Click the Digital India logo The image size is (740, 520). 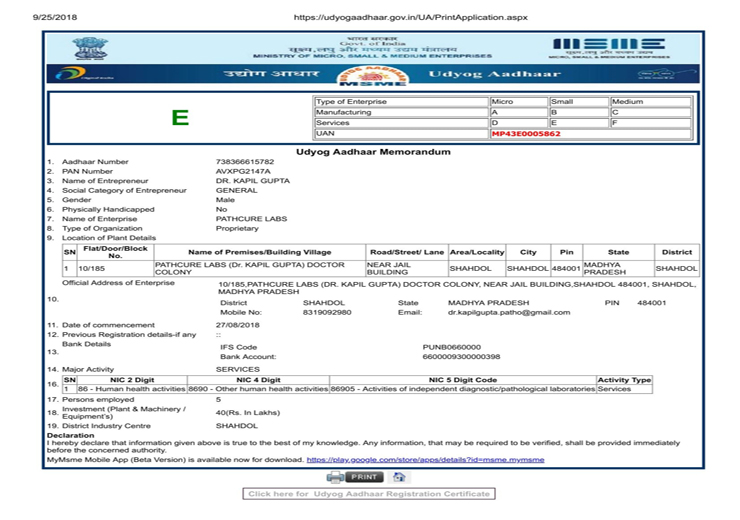(84, 74)
